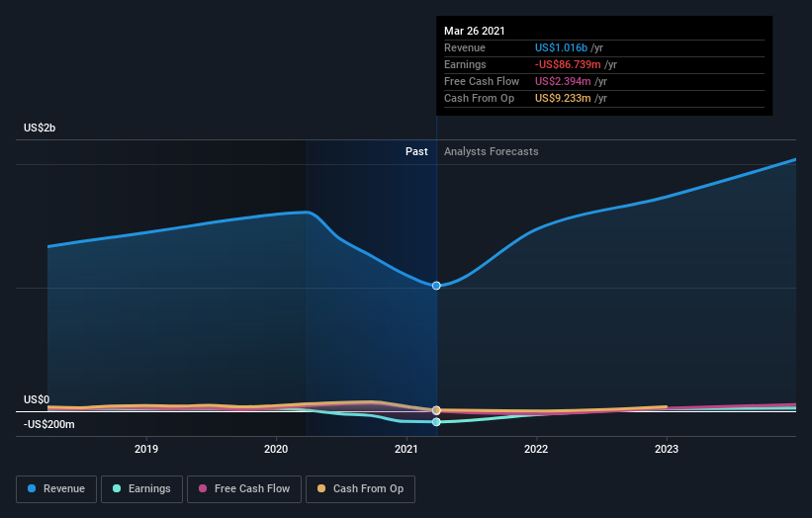812x518 pixels.
Task: Click the Mar 26 2021 tooltip date
Action: click(475, 31)
